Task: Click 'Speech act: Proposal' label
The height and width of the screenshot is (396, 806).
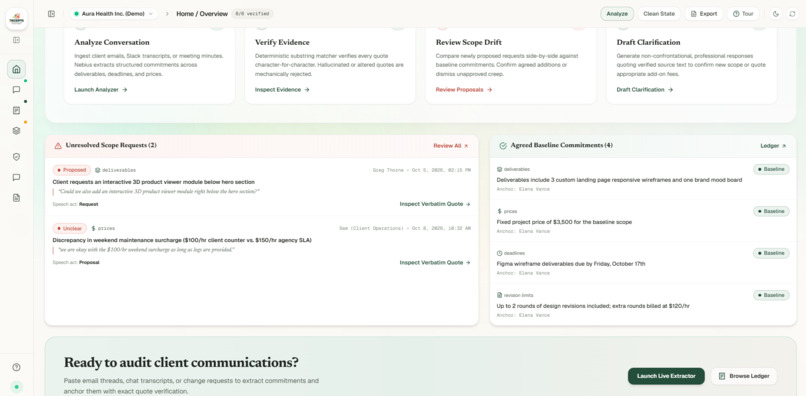Action: pyautogui.click(x=76, y=262)
